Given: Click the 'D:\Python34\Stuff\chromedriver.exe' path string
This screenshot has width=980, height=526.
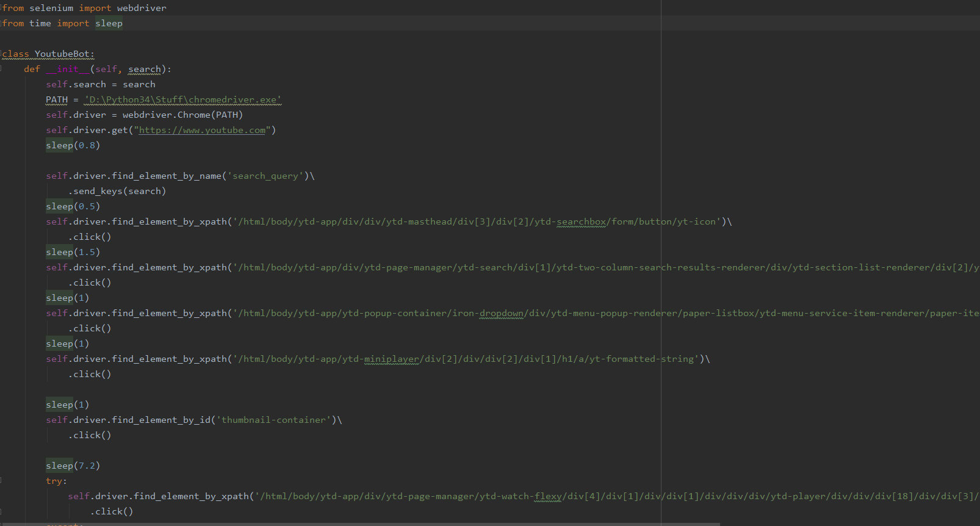Looking at the screenshot, I should click(182, 99).
